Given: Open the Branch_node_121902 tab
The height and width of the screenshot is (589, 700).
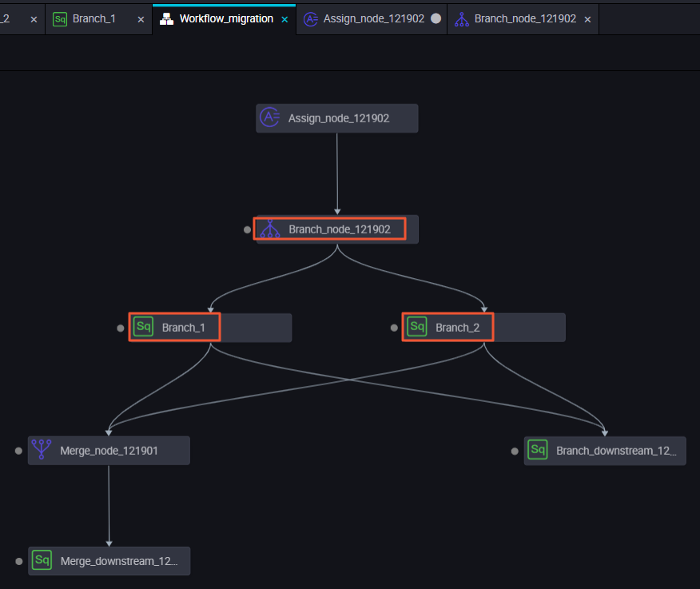Looking at the screenshot, I should coord(523,18).
